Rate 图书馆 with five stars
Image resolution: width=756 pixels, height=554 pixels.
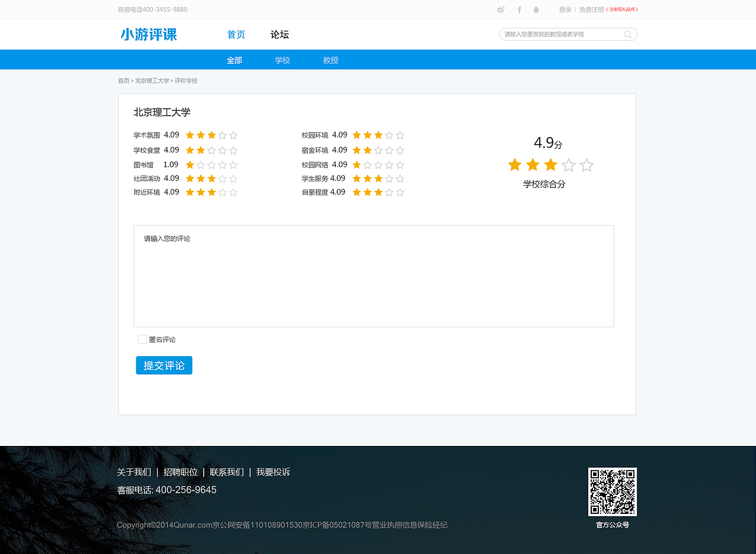coord(234,164)
